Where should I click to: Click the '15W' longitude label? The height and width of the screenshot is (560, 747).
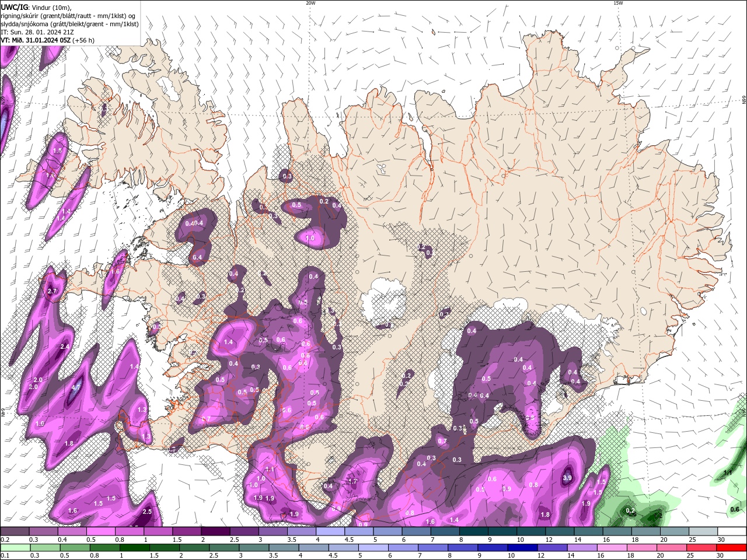click(x=618, y=3)
